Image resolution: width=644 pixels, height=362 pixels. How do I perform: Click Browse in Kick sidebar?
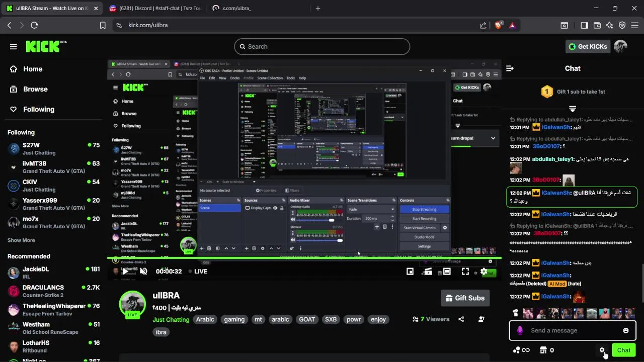tap(35, 89)
